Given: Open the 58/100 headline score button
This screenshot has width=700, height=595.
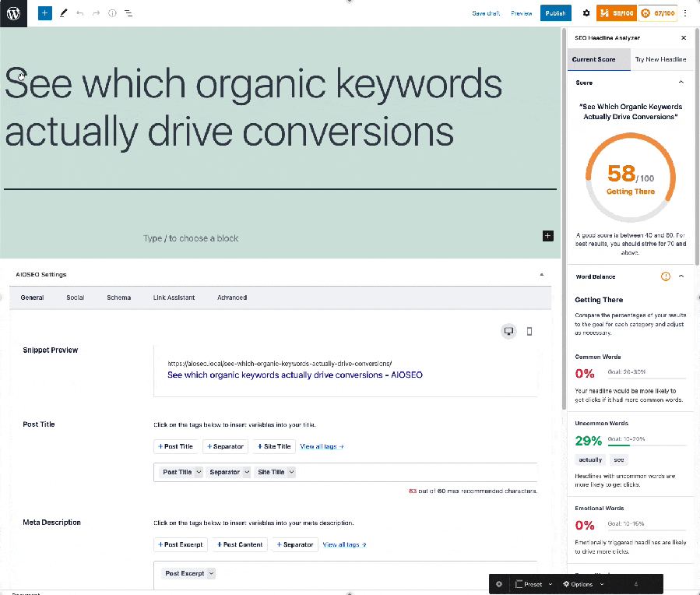Looking at the screenshot, I should click(x=617, y=13).
